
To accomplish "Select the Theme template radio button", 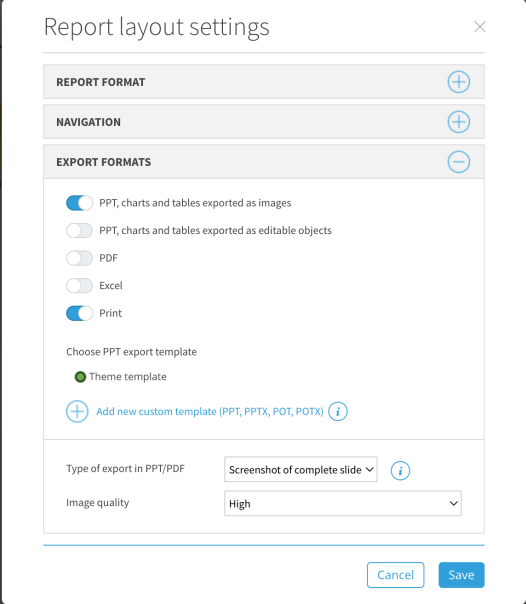I will 80,377.
